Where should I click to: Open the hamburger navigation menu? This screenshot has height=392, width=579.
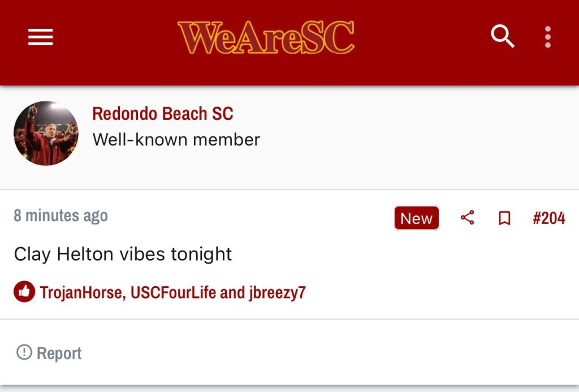[x=41, y=37]
